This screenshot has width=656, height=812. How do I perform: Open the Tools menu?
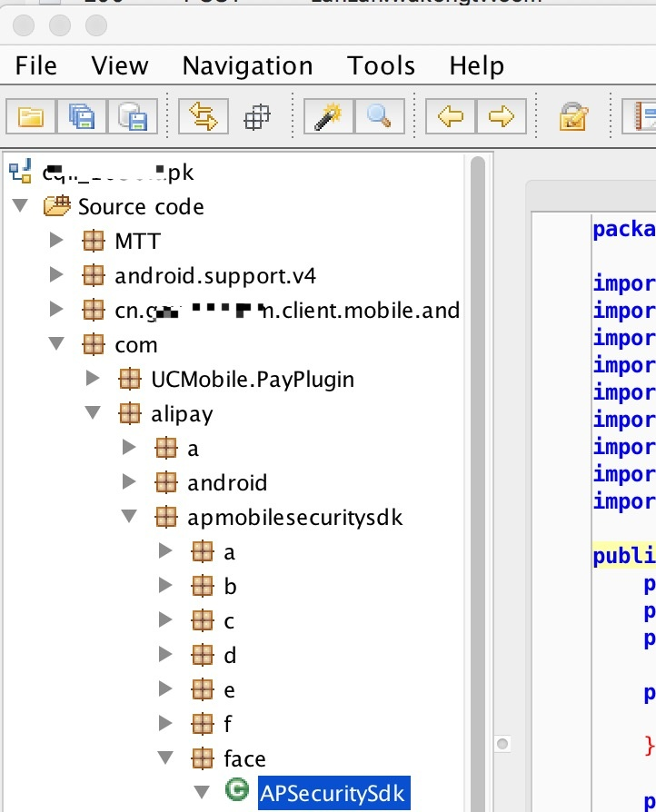coord(382,65)
